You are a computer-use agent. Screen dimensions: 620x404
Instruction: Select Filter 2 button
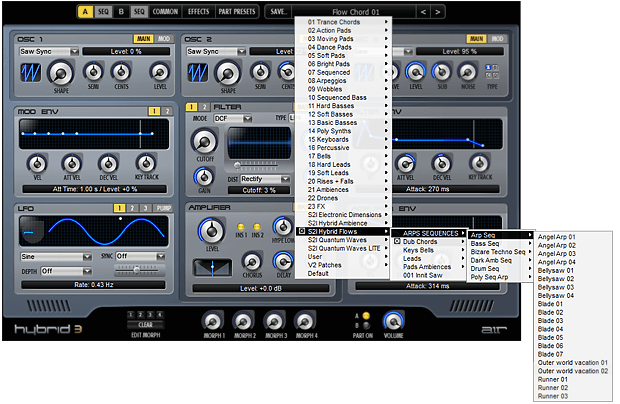(204, 107)
